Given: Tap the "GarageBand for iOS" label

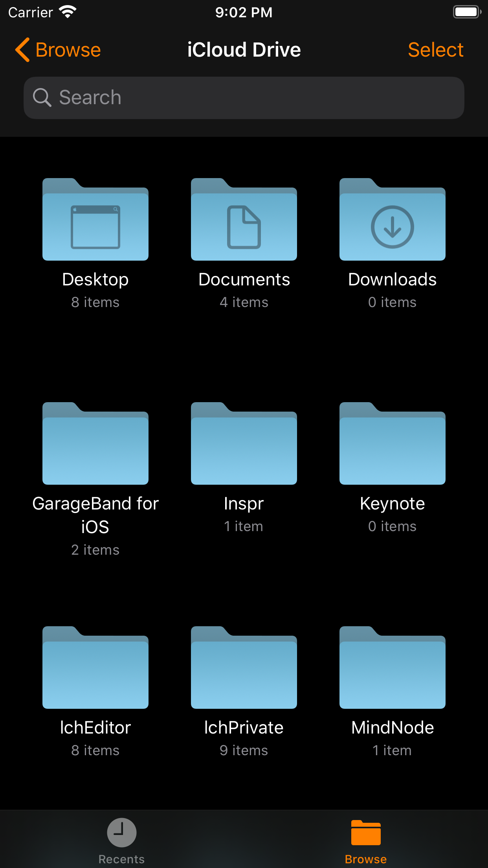Looking at the screenshot, I should (x=95, y=515).
